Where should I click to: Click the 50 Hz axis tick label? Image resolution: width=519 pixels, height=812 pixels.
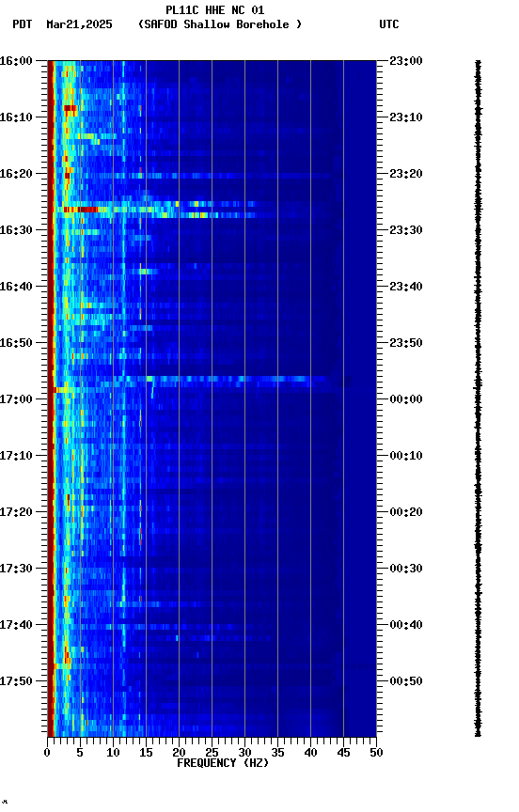tap(377, 753)
